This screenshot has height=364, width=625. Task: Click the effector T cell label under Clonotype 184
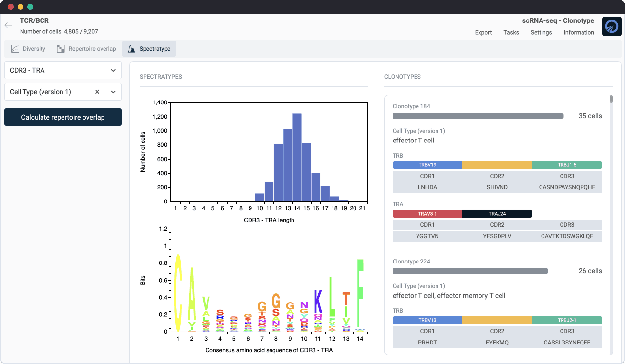pyautogui.click(x=413, y=141)
